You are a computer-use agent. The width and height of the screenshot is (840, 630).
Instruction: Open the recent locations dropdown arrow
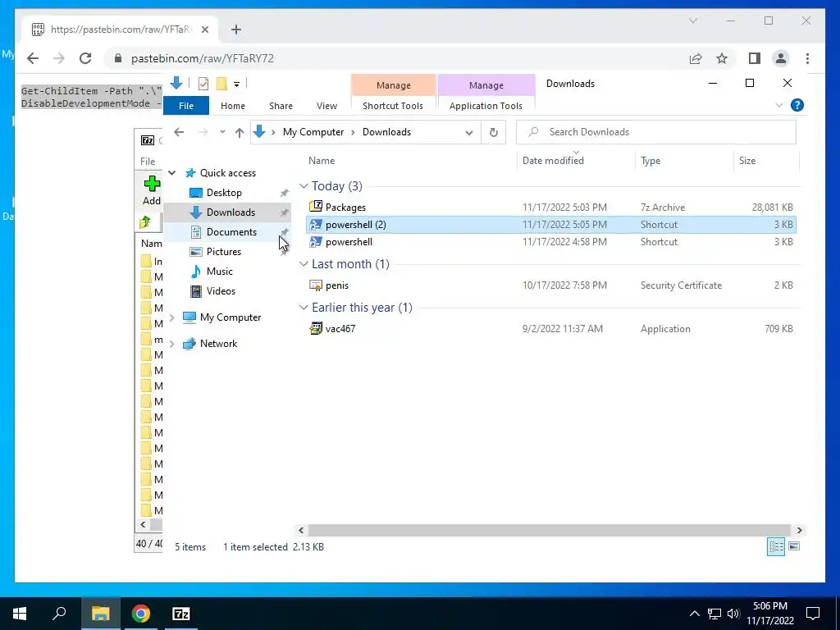click(x=222, y=132)
